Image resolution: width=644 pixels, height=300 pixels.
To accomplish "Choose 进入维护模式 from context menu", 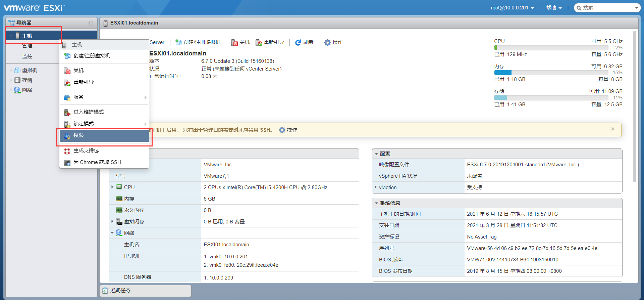I will 104,112.
